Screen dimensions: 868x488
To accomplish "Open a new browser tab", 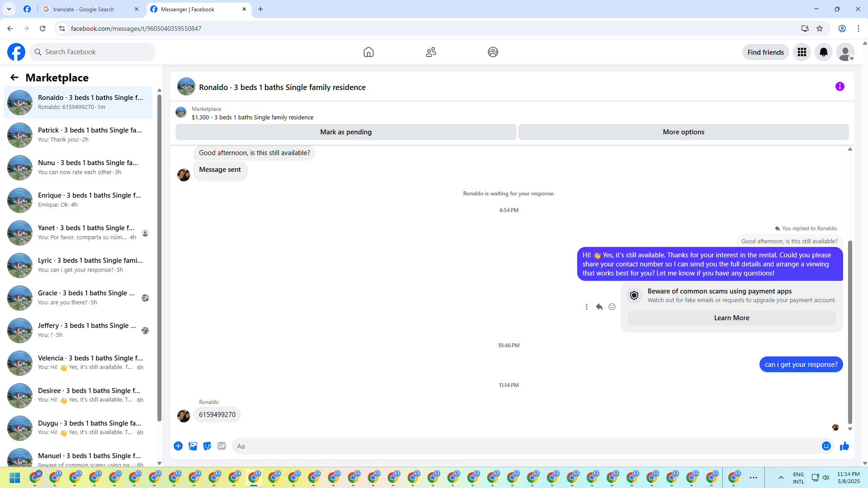I will tap(261, 9).
